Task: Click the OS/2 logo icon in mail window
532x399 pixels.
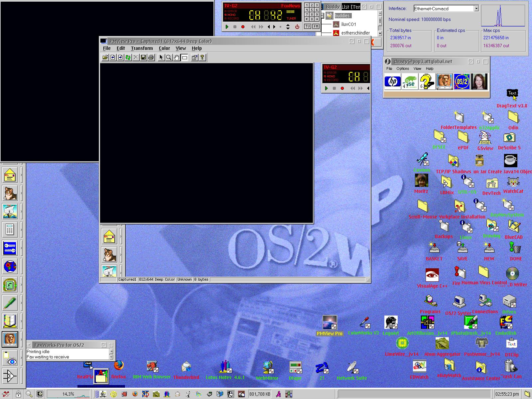Action: click(x=462, y=81)
